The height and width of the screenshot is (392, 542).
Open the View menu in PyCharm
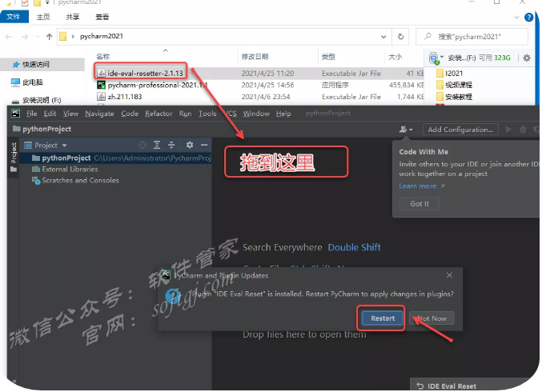(70, 114)
